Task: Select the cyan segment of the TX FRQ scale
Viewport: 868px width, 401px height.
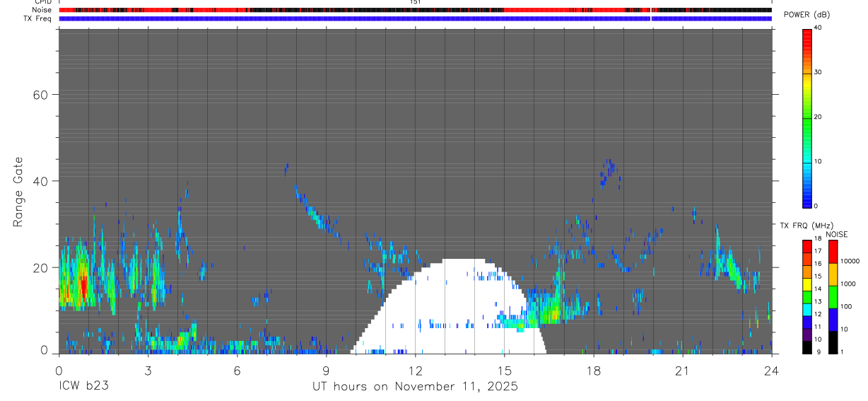Action: pos(807,310)
